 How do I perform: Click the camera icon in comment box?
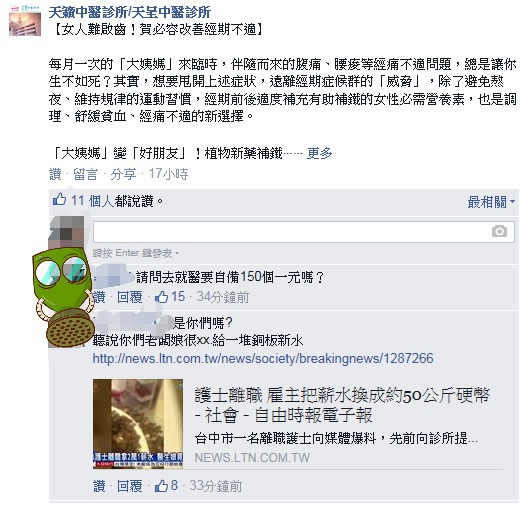click(499, 231)
